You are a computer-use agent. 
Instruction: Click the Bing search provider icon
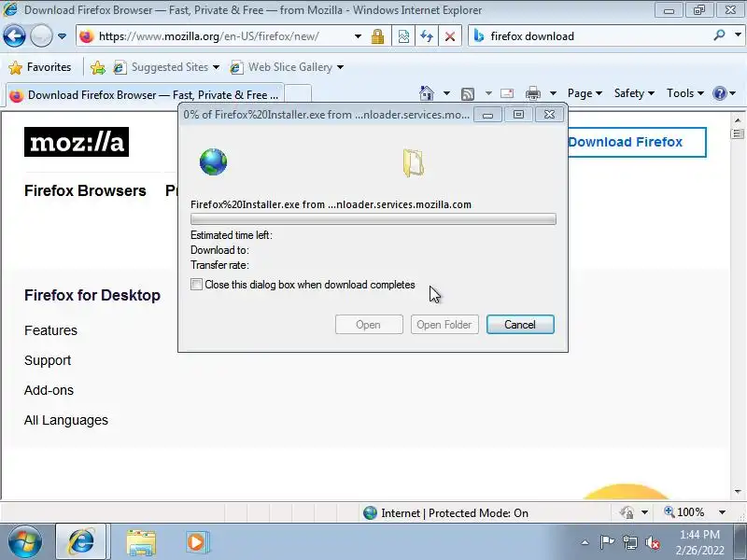point(479,36)
